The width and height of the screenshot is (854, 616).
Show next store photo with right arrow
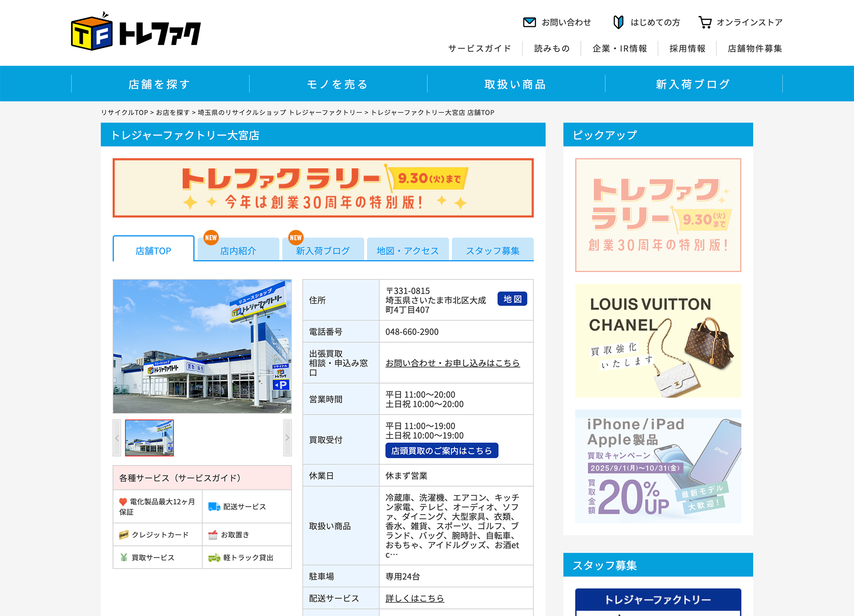click(x=287, y=438)
